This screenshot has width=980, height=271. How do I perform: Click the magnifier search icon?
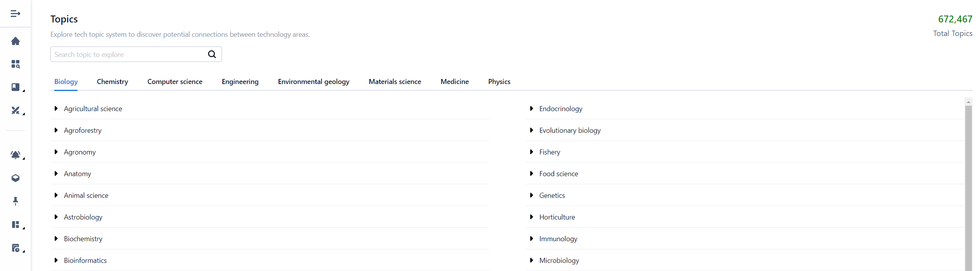click(x=212, y=54)
